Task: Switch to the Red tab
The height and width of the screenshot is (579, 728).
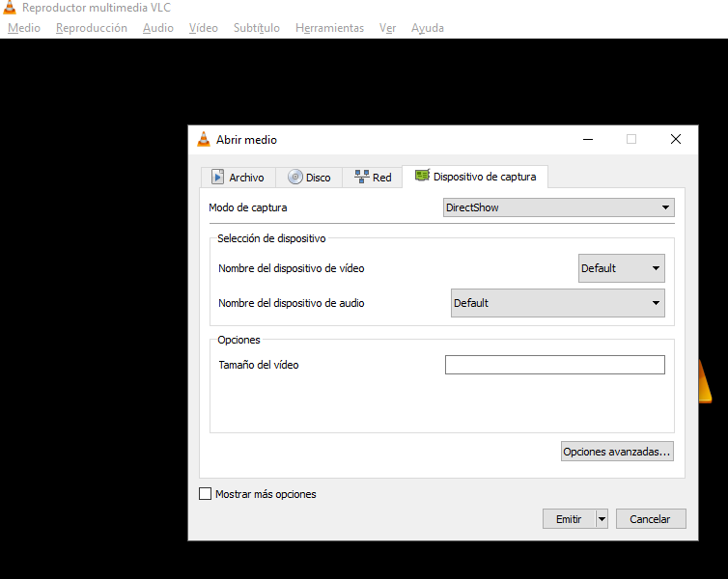Action: tap(373, 178)
